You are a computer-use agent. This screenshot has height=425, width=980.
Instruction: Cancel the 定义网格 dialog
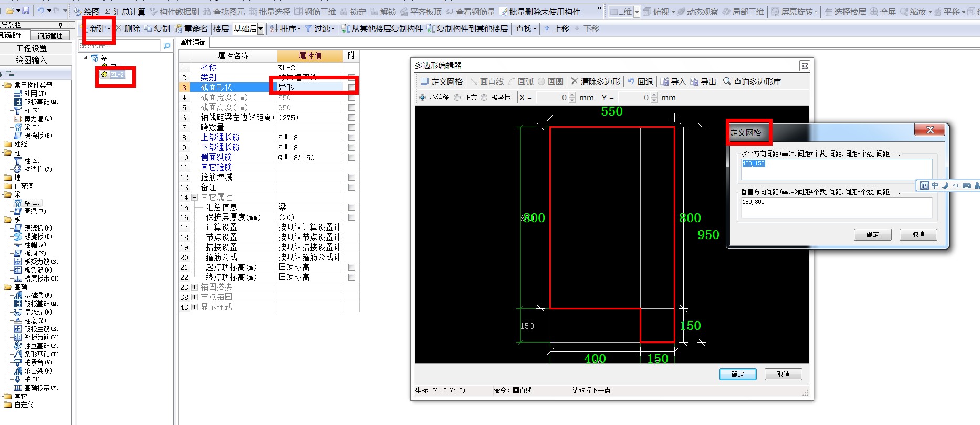coord(918,234)
